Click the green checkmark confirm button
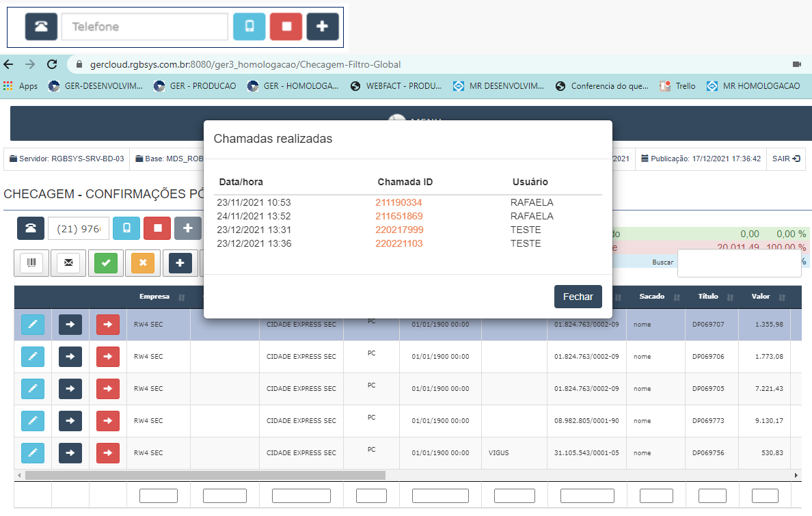The height and width of the screenshot is (516, 812). pos(106,262)
